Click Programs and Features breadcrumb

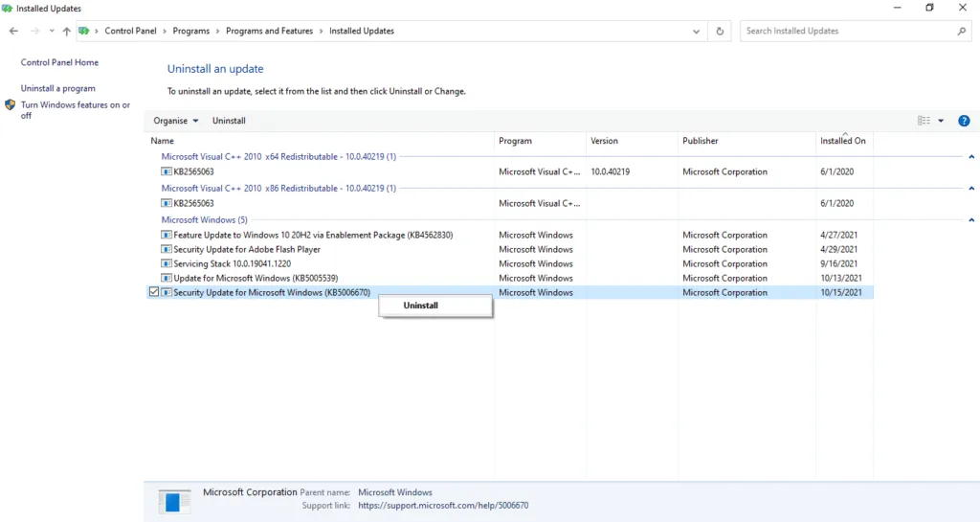tap(269, 31)
